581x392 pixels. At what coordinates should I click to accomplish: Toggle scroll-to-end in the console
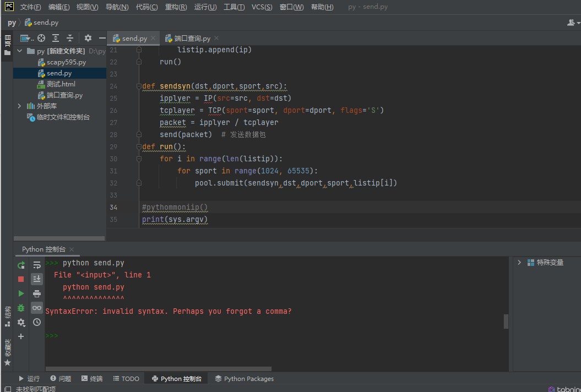tap(37, 279)
